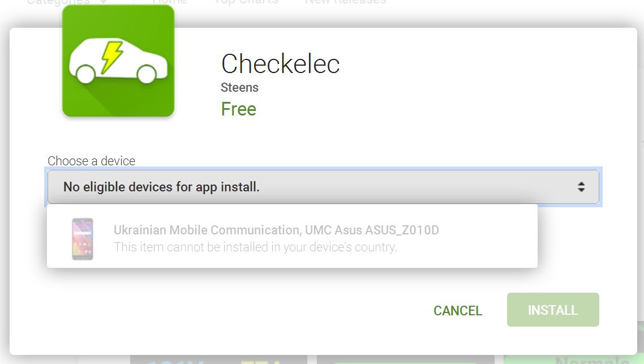Click the 'cannot be installed in your device's country' message
This screenshot has height=364, width=644.
coord(255,247)
